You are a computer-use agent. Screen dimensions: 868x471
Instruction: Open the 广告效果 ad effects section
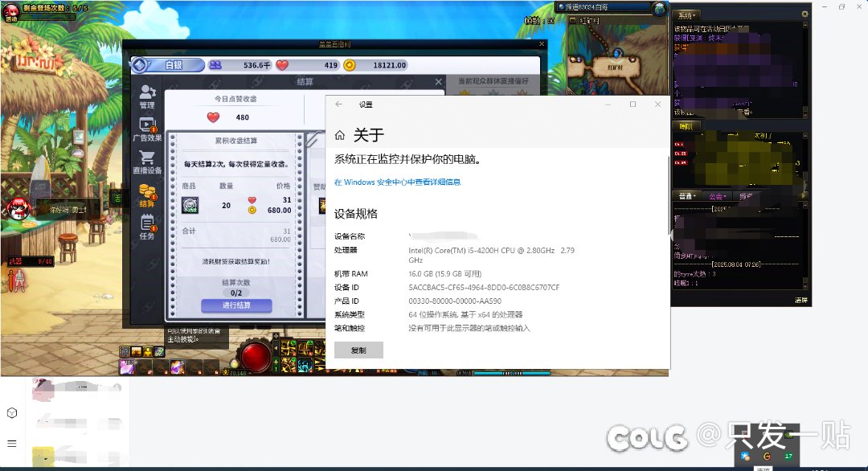[147, 129]
